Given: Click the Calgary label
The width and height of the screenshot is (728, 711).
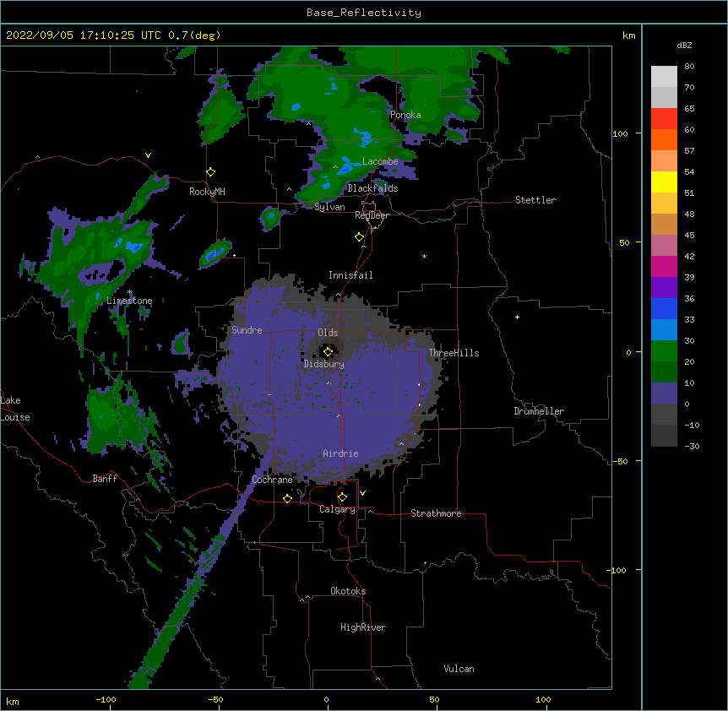Looking at the screenshot, I should (x=337, y=509).
